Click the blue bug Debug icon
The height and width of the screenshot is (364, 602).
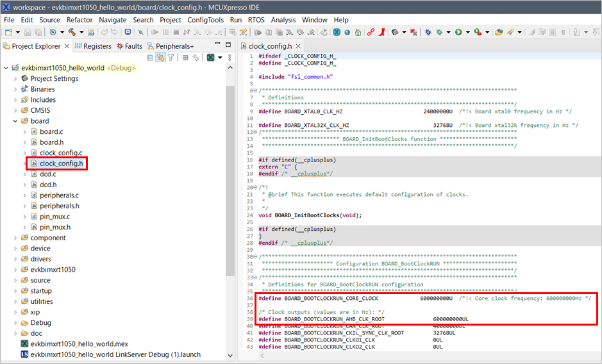428,32
